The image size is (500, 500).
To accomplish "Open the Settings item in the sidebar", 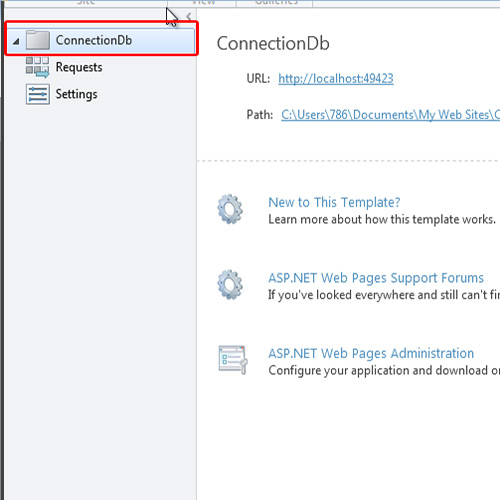I will pyautogui.click(x=76, y=94).
